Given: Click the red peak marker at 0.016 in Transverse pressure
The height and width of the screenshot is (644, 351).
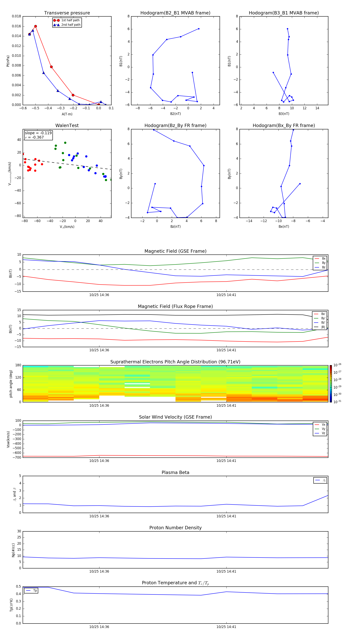Looking at the screenshot, I should click(x=35, y=26).
